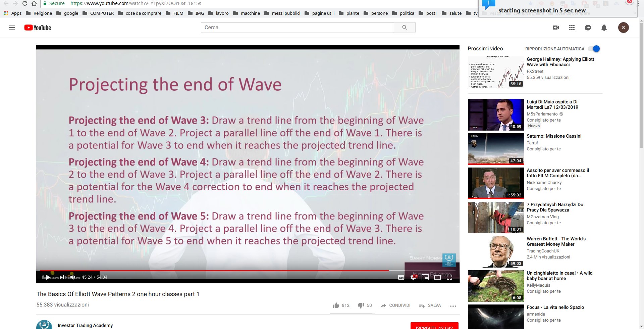Image resolution: width=644 pixels, height=329 pixels.
Task: Close the screenshot countdown notification
Action: point(630,2)
